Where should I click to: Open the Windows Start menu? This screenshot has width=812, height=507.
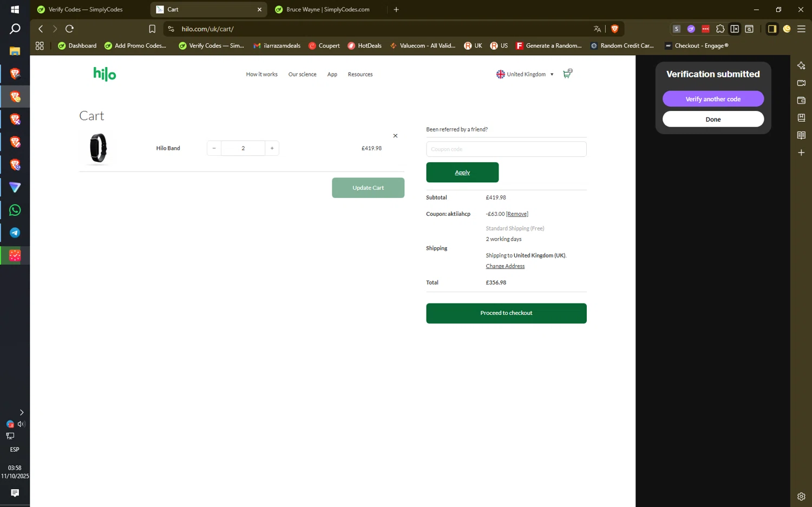(15, 9)
